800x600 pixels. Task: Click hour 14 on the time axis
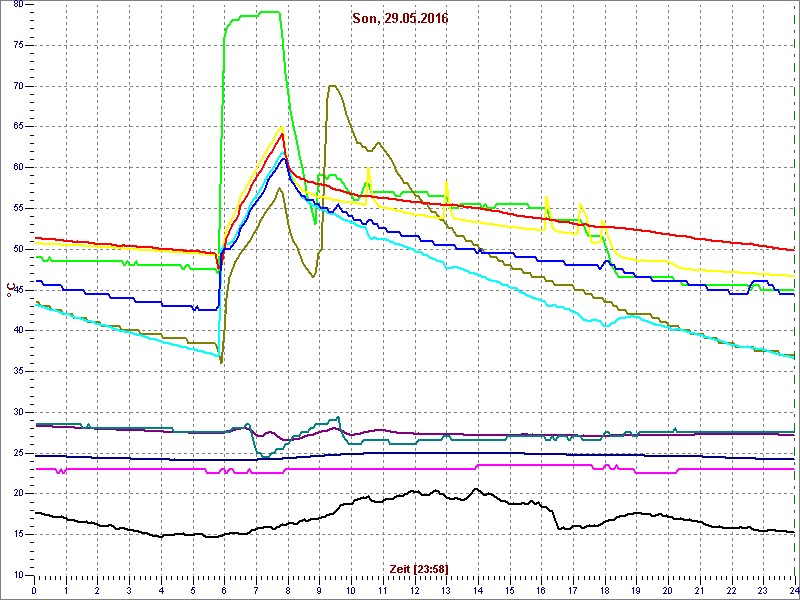(x=478, y=589)
